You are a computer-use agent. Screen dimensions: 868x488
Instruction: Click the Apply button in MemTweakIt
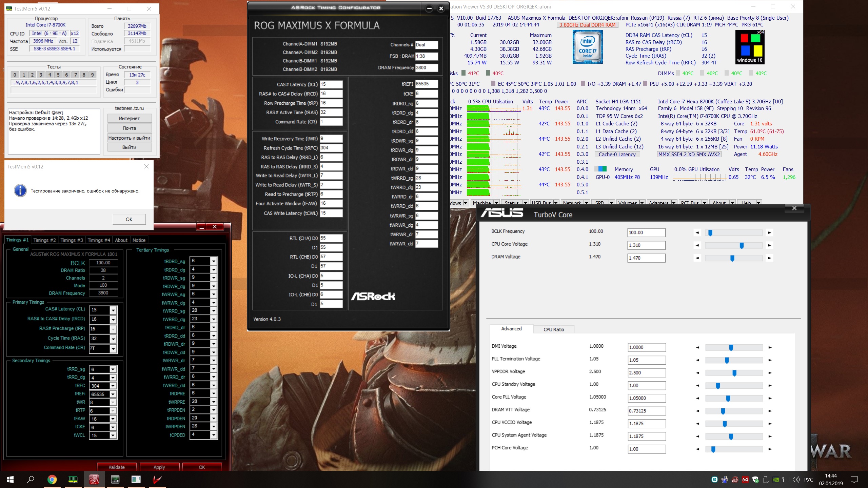tap(159, 467)
